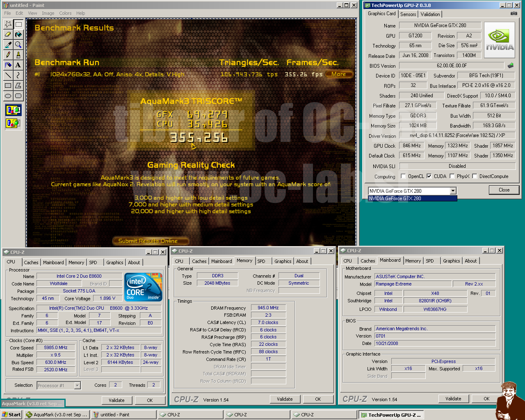This screenshot has height=420, width=525.
Task: Open the GPU selection dropdown in GPU-Z
Action: [x=453, y=191]
